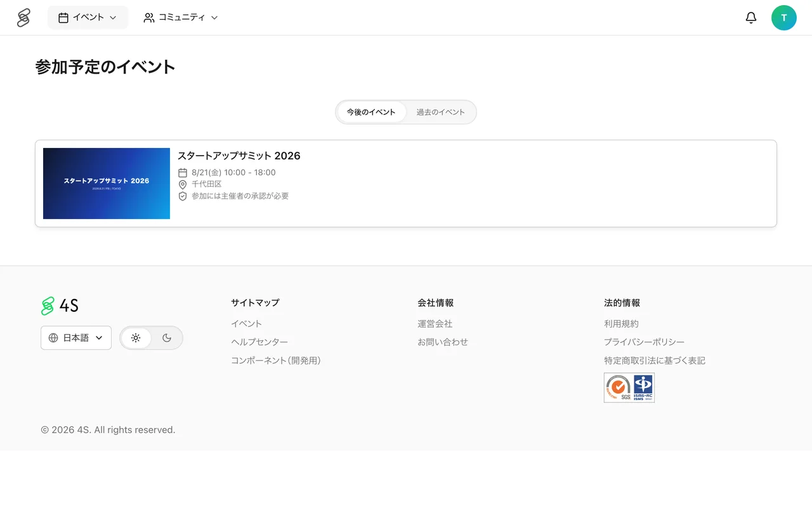This screenshot has width=812, height=508.
Task: Click the 法的情報 footer heading
Action: [x=622, y=303]
